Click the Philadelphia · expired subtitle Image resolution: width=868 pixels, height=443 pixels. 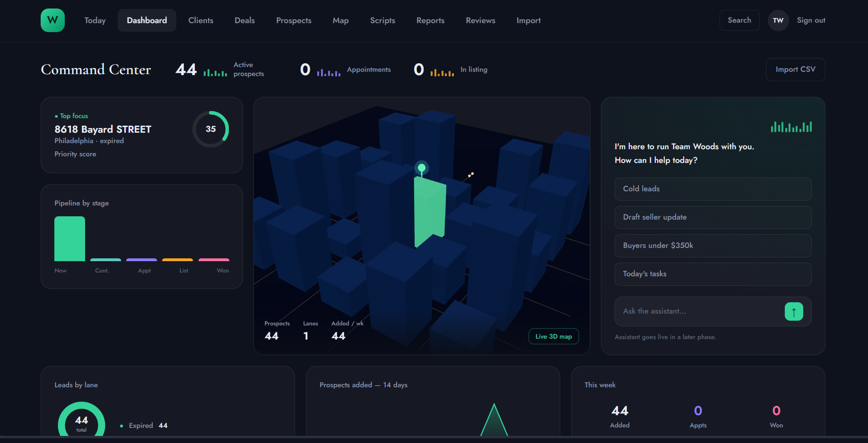tap(89, 141)
